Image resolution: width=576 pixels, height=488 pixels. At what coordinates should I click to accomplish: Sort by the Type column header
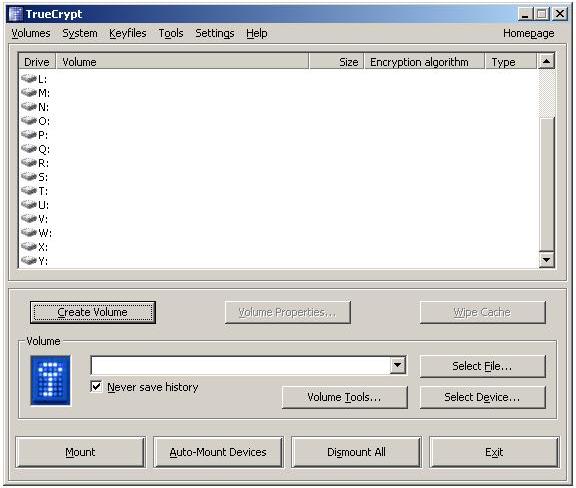pos(511,62)
